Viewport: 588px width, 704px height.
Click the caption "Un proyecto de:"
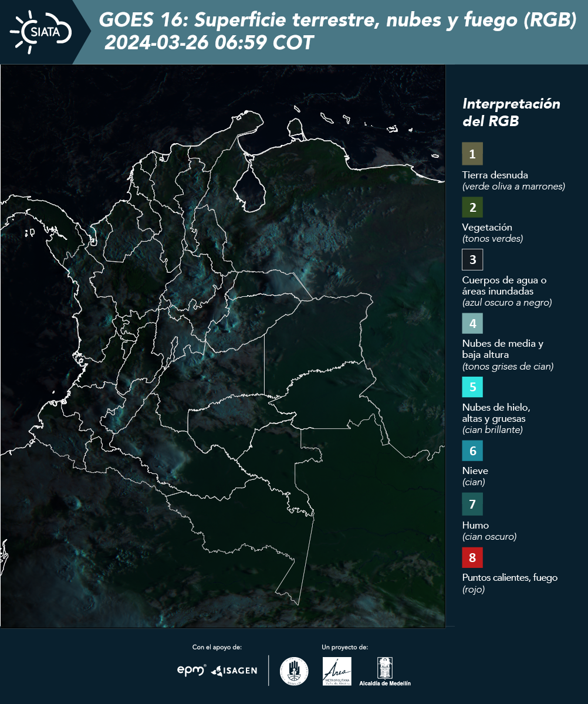(345, 647)
